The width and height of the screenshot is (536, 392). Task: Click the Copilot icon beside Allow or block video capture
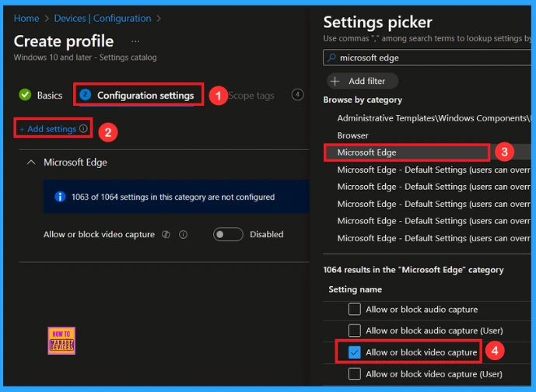(x=166, y=234)
